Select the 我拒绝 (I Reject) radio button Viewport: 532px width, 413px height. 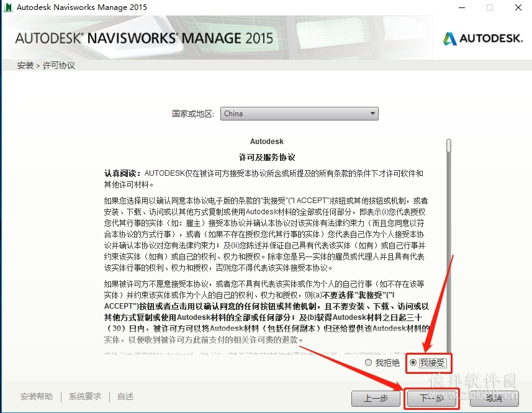(x=369, y=363)
